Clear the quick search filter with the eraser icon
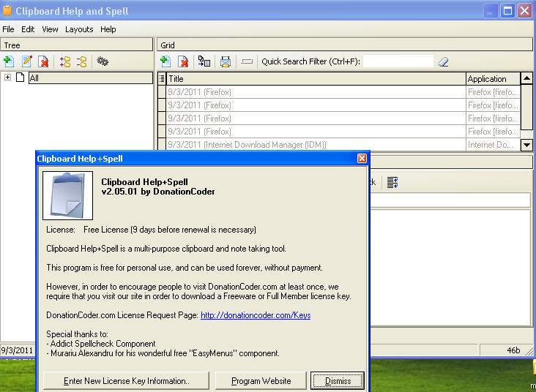The height and width of the screenshot is (392, 536). point(443,62)
